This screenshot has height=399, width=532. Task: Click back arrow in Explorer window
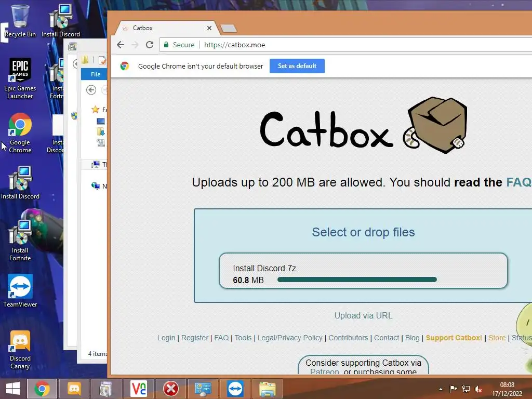[x=91, y=90]
